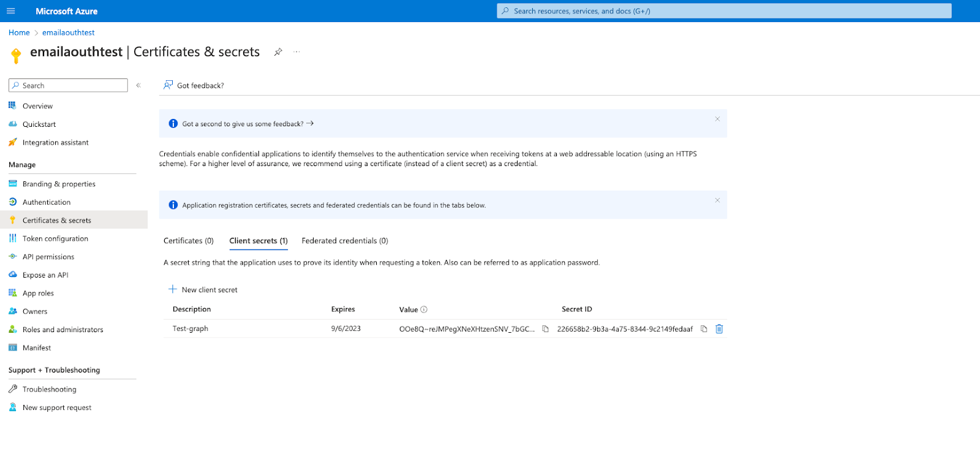The height and width of the screenshot is (459, 980).
Task: Click the Secret ID 226658b2 text
Action: [x=625, y=329]
